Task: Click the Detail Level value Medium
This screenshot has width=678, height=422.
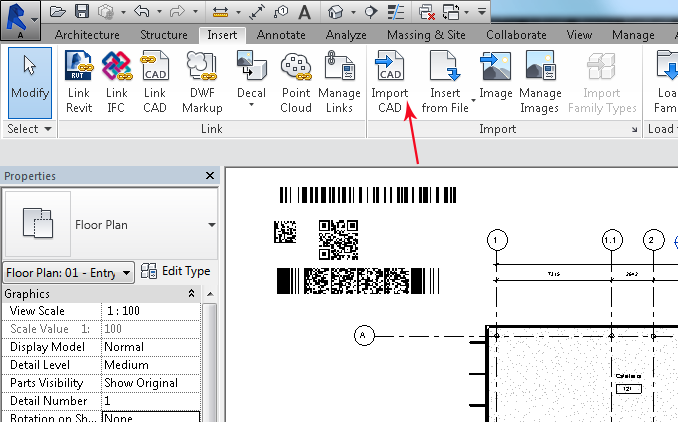Action: click(151, 365)
